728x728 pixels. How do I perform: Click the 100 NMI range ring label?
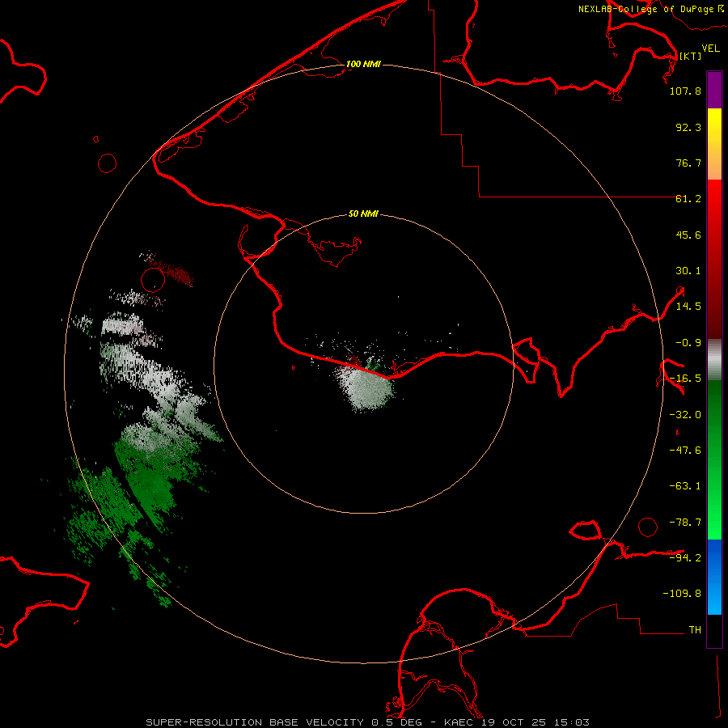click(x=363, y=64)
